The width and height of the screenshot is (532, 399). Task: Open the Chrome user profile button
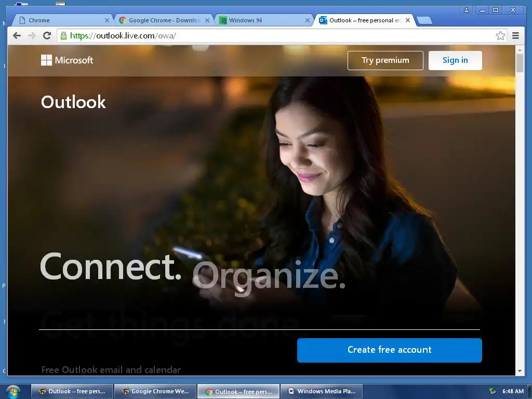click(x=467, y=10)
